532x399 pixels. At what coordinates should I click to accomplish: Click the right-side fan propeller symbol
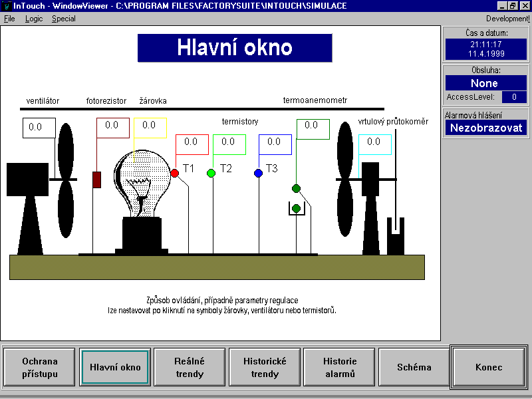click(x=344, y=178)
